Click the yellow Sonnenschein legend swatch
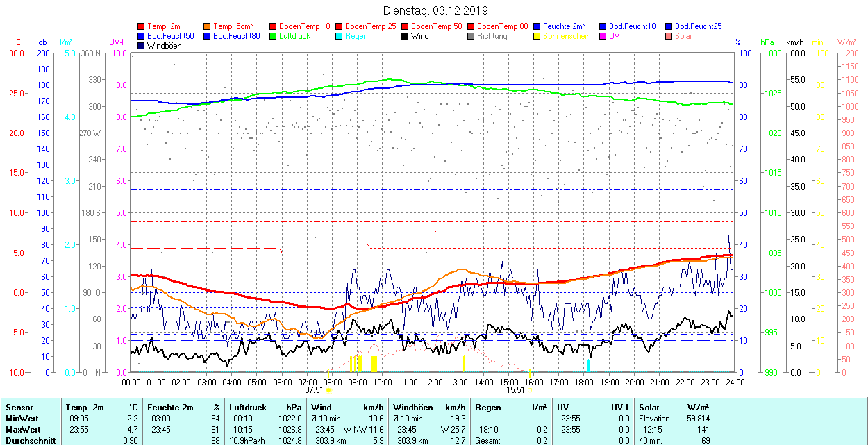 point(537,36)
